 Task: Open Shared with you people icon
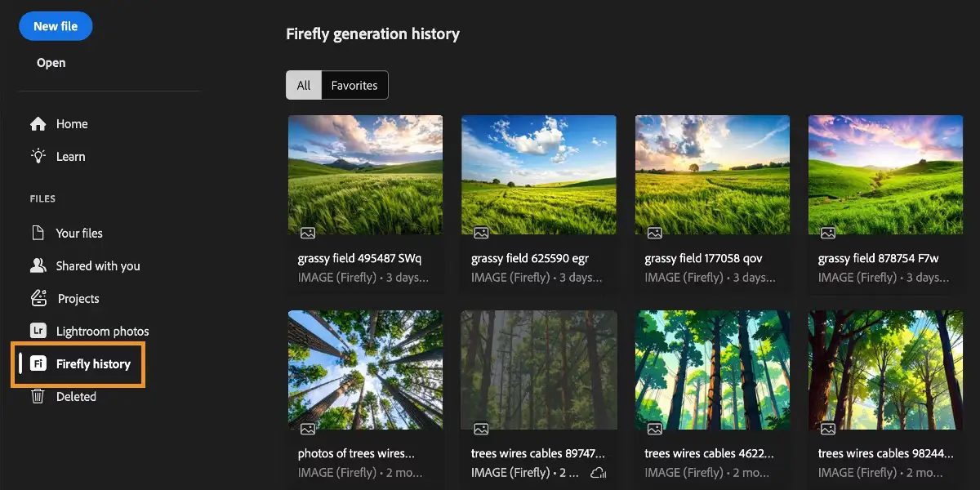pyautogui.click(x=38, y=265)
